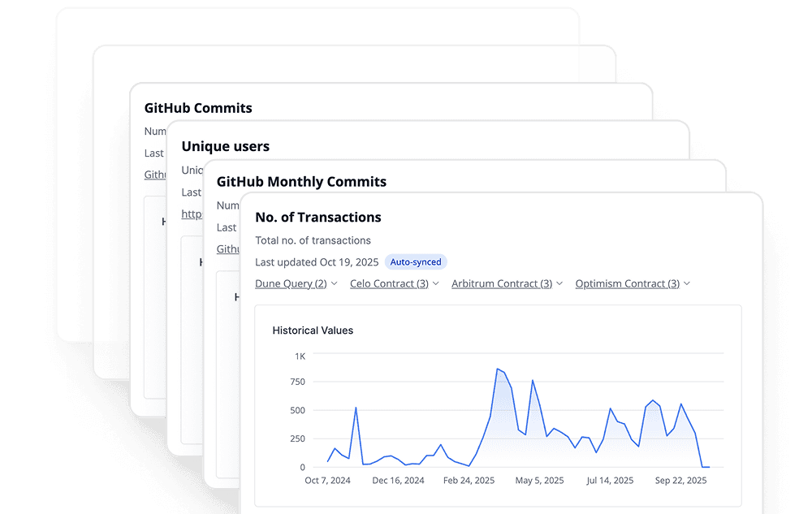The image size is (812, 514).
Task: Click the Last updated Oct 19, 2025 text
Action: pos(316,261)
